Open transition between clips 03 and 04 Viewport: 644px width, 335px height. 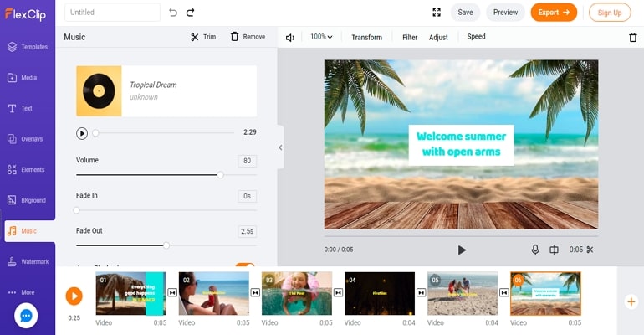pos(339,292)
